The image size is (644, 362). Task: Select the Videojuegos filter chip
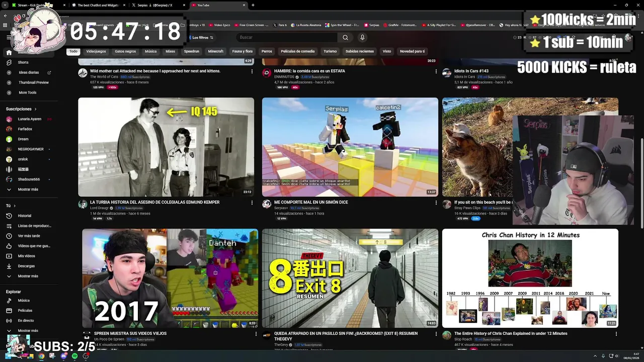pos(96,51)
